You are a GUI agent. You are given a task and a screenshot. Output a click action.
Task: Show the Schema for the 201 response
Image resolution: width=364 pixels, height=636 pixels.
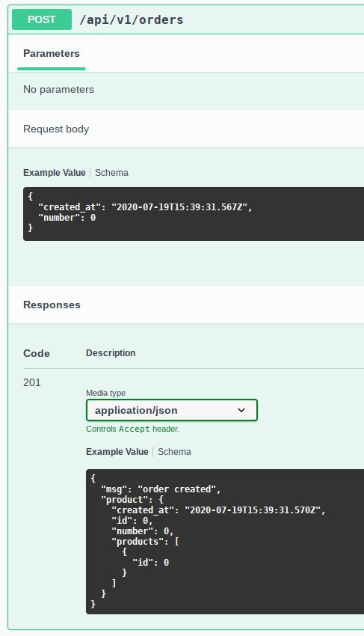tap(174, 451)
